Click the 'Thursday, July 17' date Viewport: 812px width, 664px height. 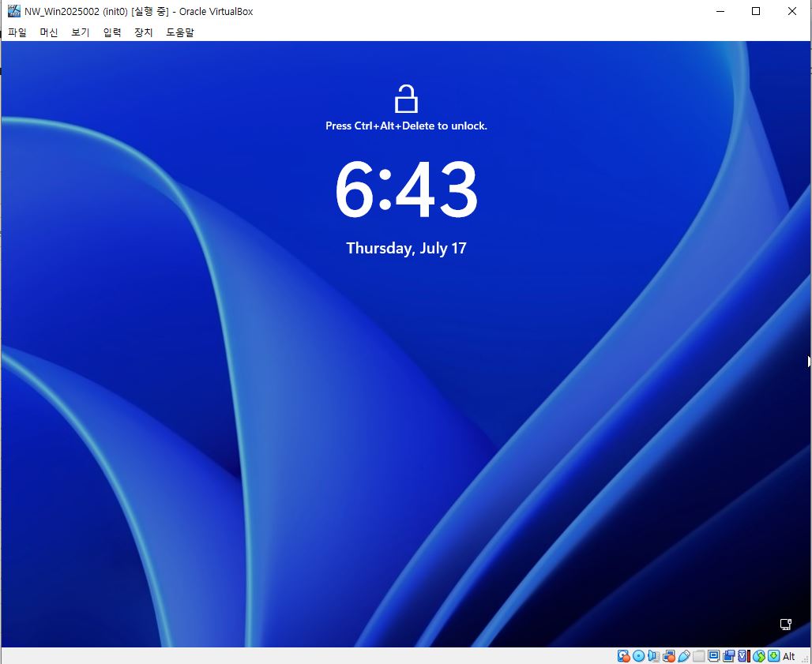407,248
